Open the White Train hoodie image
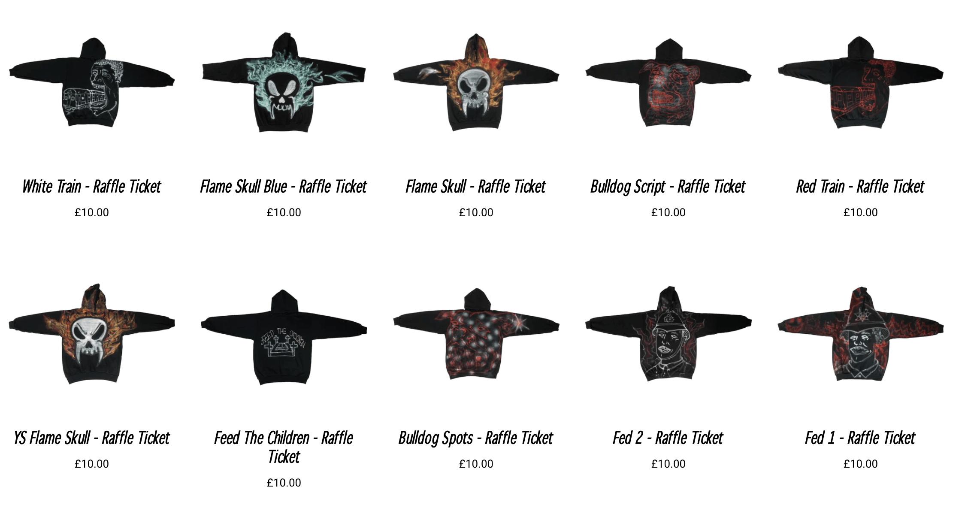 point(91,82)
